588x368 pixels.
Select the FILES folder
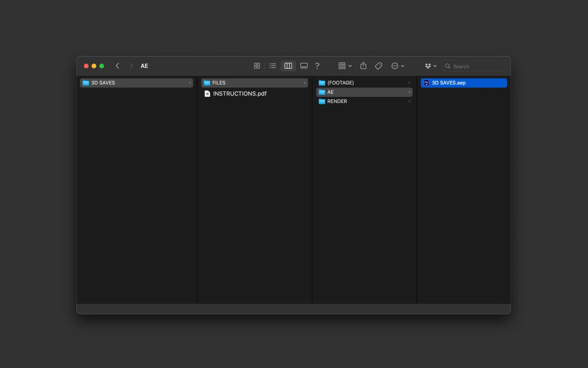point(219,83)
